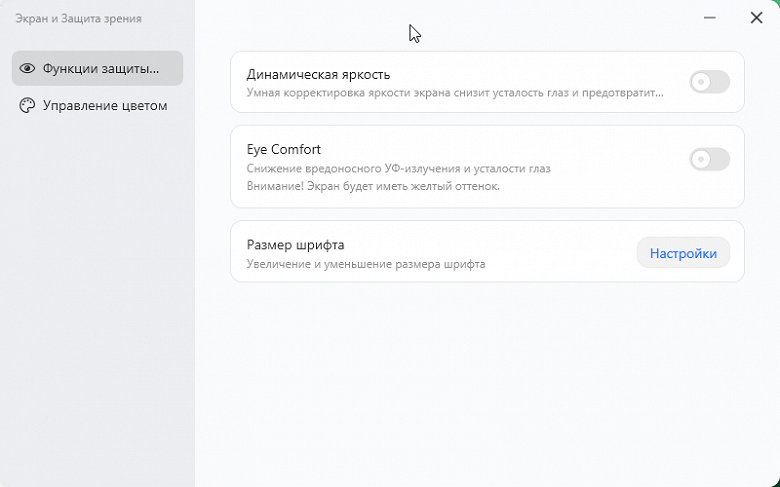Screen dimensions: 780x487
Task: Click blank area below the settings cards
Action: tap(487, 380)
